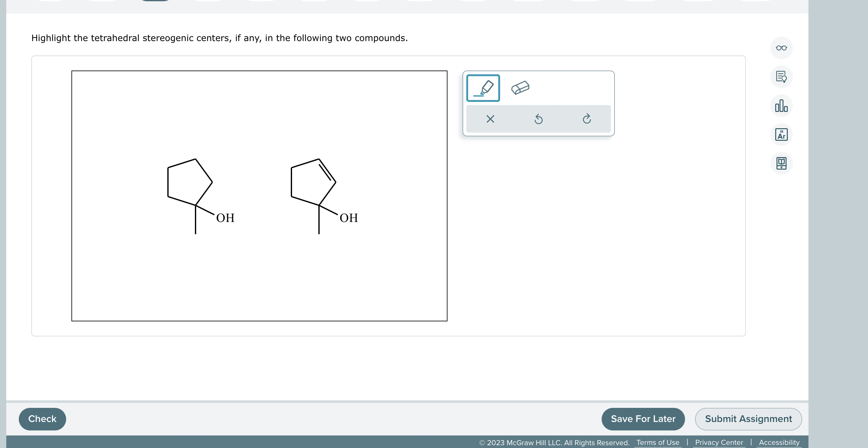
Task: Undo the last highlight action
Action: pos(538,119)
